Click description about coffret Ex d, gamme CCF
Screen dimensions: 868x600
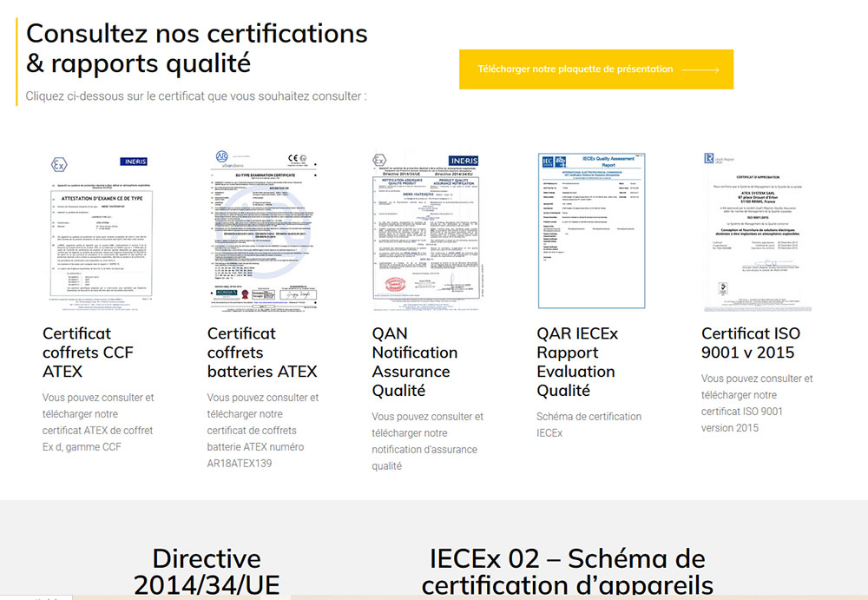98,422
